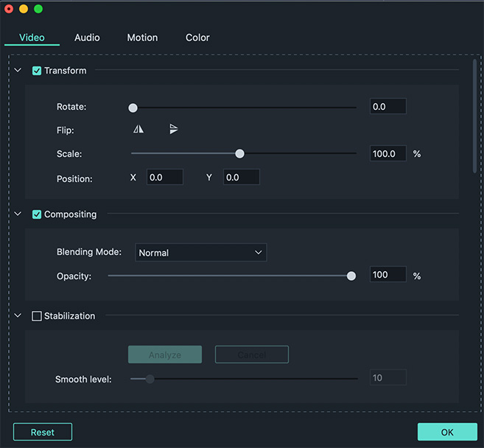Click the flip horizontal icon
484x448 pixels.
pyautogui.click(x=138, y=129)
